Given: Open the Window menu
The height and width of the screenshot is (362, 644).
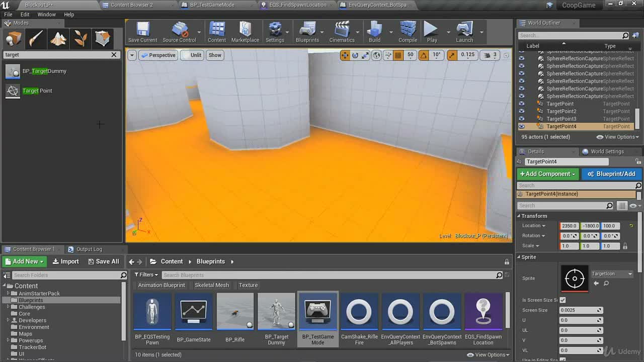Looking at the screenshot, I should coord(46,15).
